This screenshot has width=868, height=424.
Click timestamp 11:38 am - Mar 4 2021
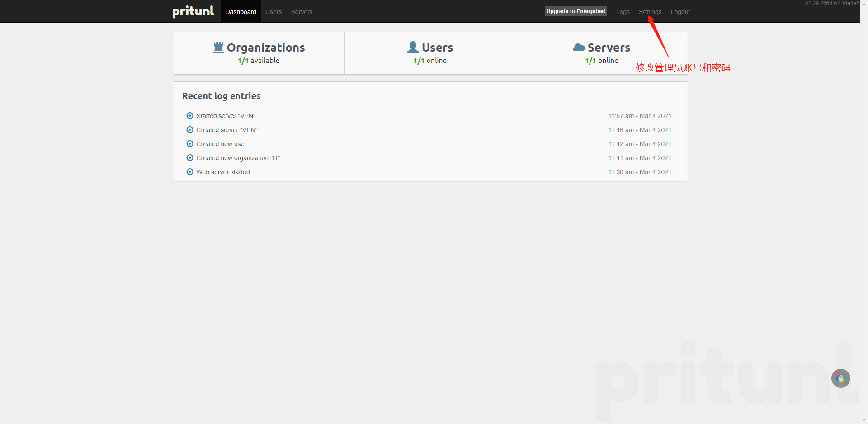(x=640, y=172)
